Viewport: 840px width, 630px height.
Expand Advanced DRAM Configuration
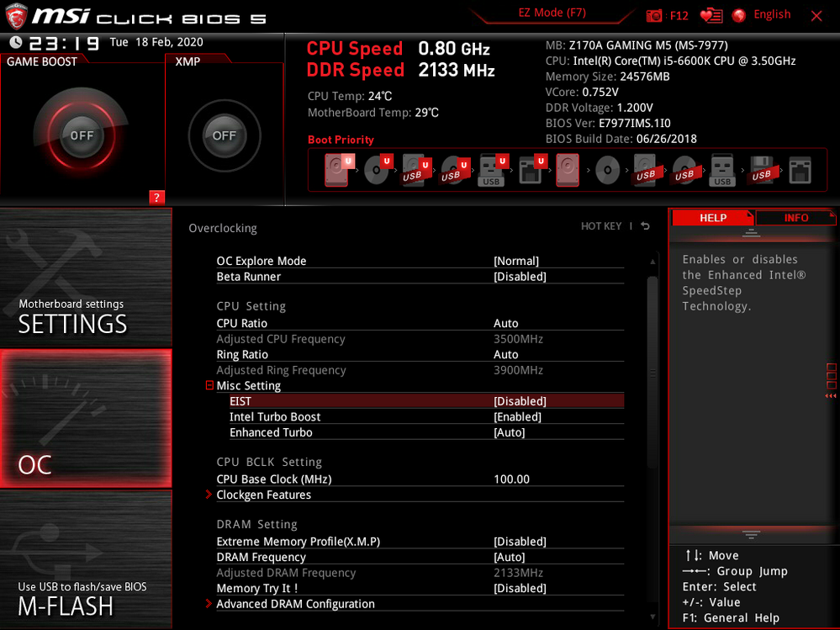[x=296, y=604]
